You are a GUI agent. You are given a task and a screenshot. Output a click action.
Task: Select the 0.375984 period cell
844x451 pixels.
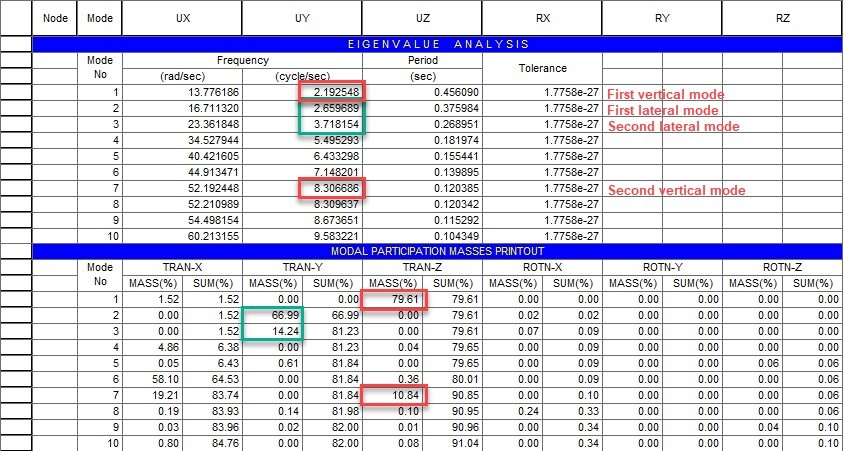[423, 109]
